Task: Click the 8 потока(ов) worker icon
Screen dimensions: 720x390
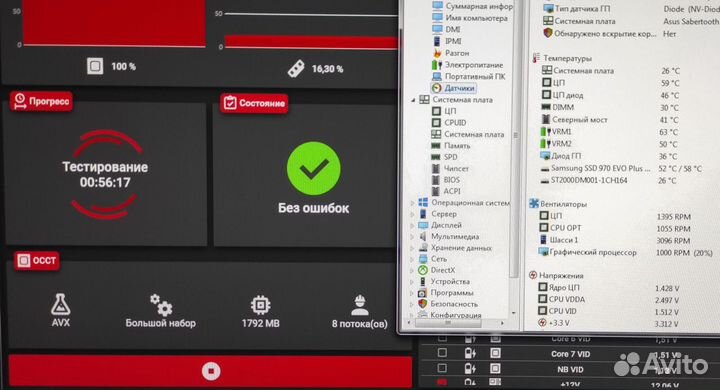Action: click(x=360, y=305)
